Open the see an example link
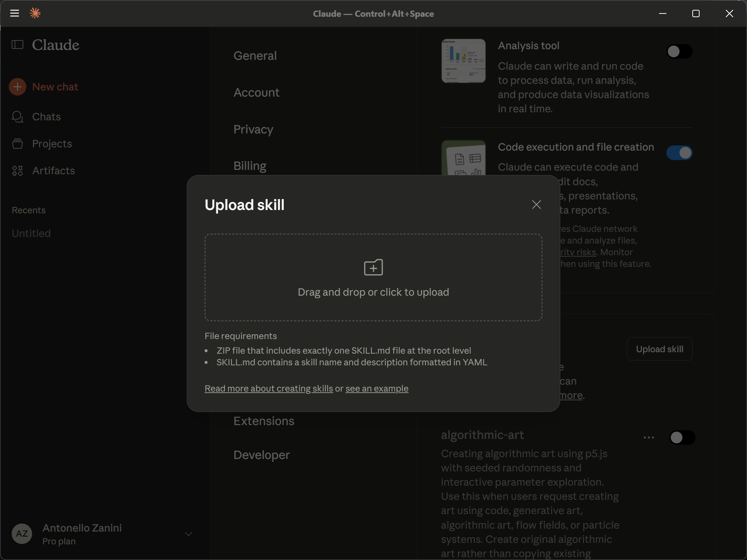The width and height of the screenshot is (747, 560). (377, 389)
